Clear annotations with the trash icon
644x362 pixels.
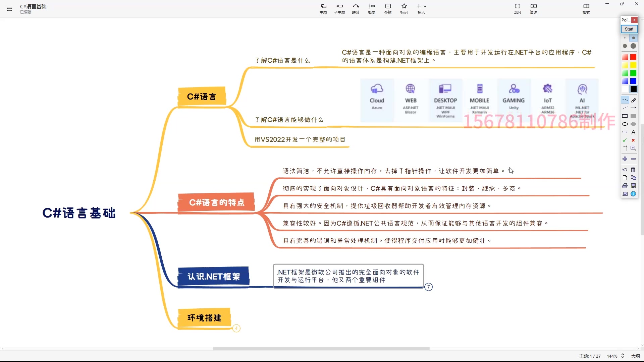633,170
